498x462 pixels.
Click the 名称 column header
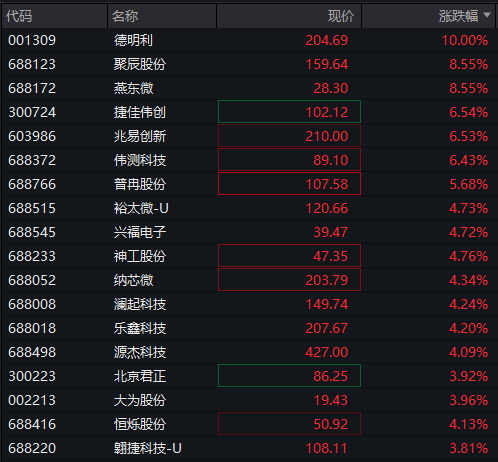click(125, 16)
